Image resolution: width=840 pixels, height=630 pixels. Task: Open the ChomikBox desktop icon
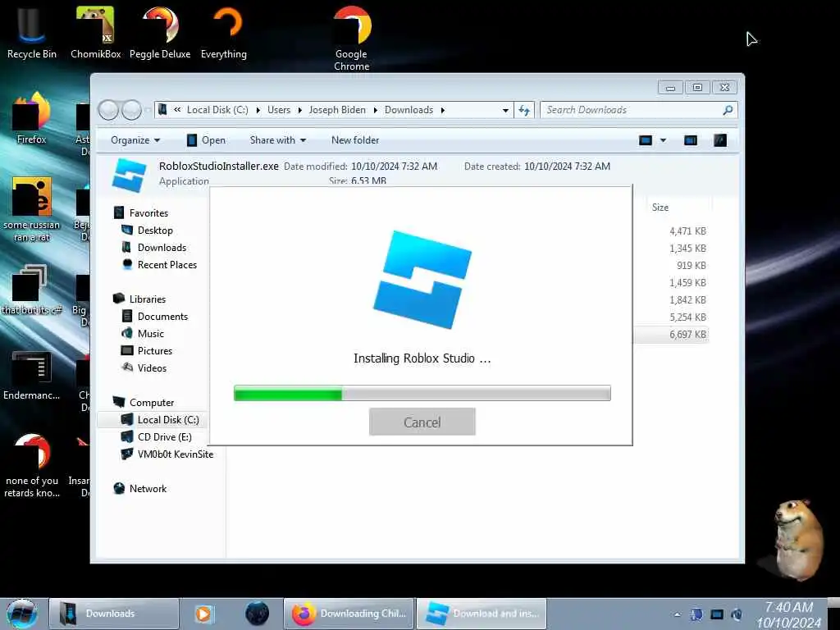(95, 33)
